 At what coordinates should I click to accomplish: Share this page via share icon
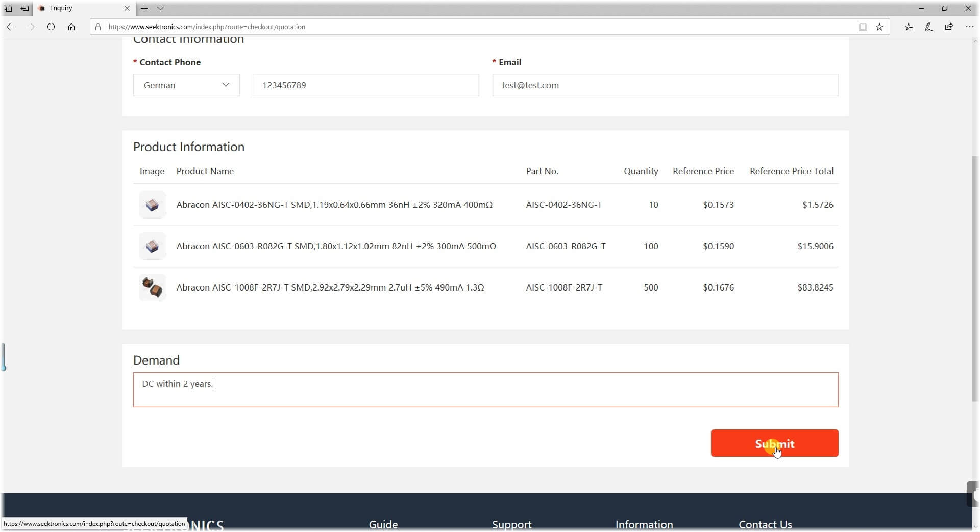point(949,27)
